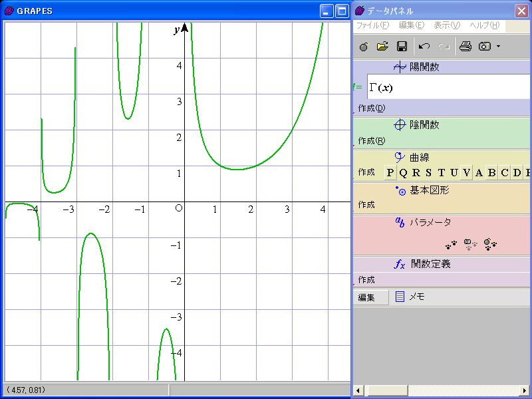Screen dimensions: 532x399
Task: Save using the floppy disk icon
Action: pos(402,47)
